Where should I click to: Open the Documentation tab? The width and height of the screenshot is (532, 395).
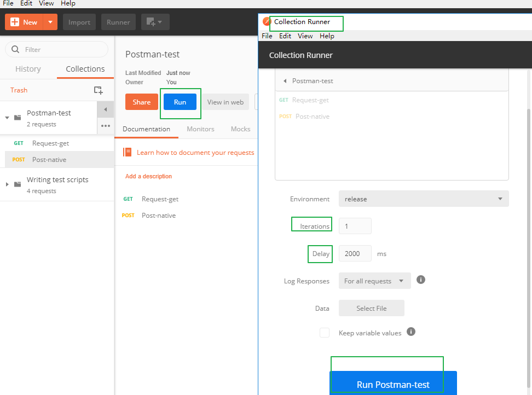click(146, 129)
